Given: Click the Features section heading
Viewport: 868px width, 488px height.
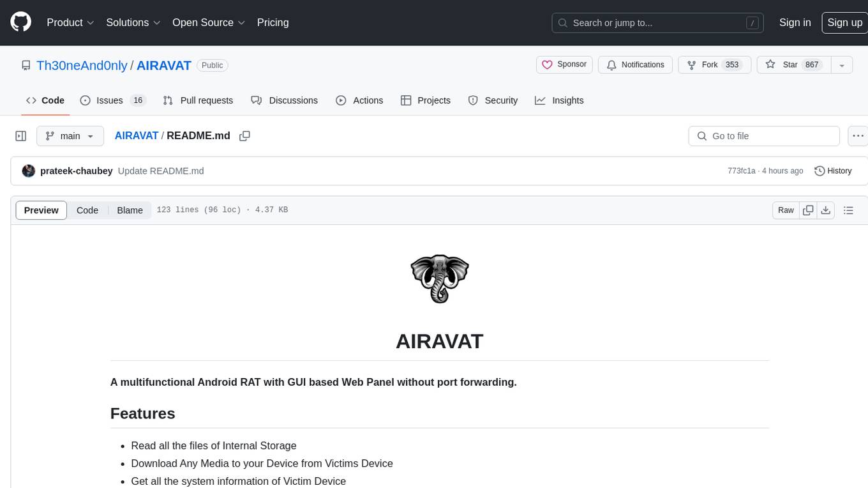Looking at the screenshot, I should [x=143, y=413].
